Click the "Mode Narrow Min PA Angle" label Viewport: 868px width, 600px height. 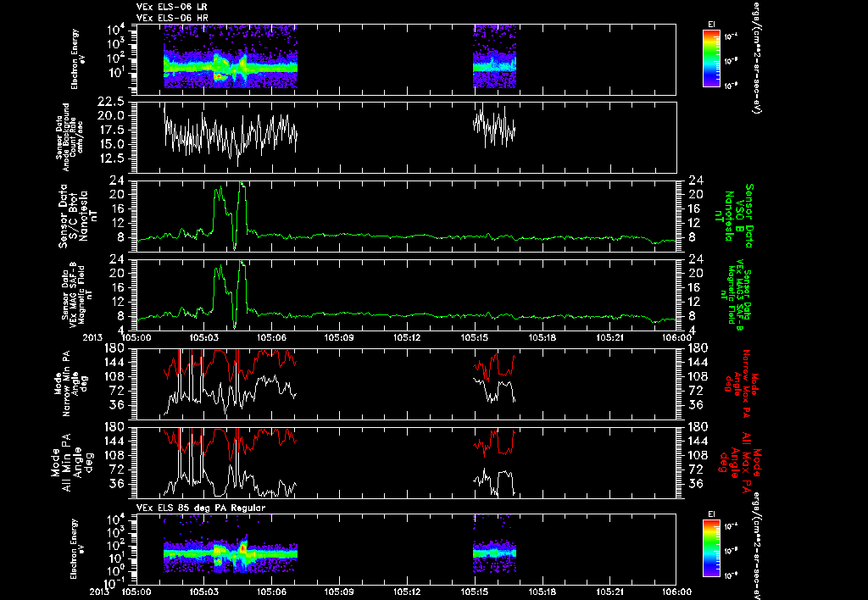click(x=71, y=382)
